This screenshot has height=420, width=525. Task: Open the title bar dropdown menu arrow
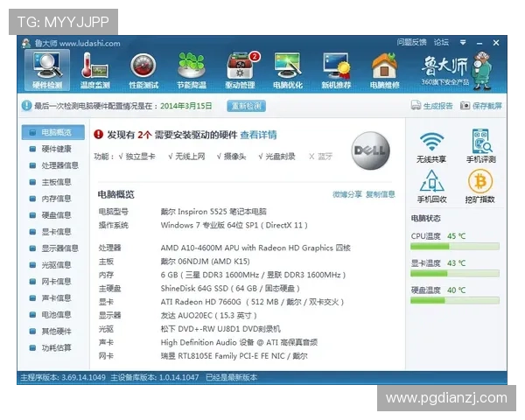pyautogui.click(x=463, y=43)
